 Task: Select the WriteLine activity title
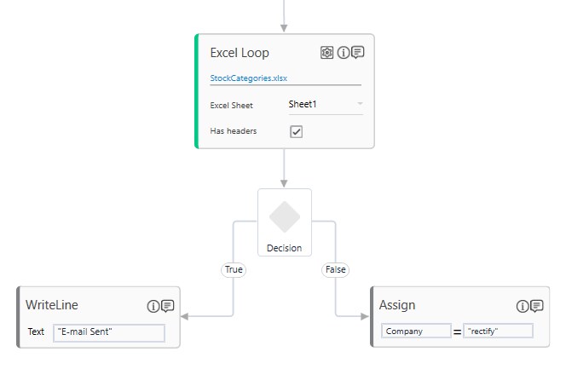coord(52,305)
